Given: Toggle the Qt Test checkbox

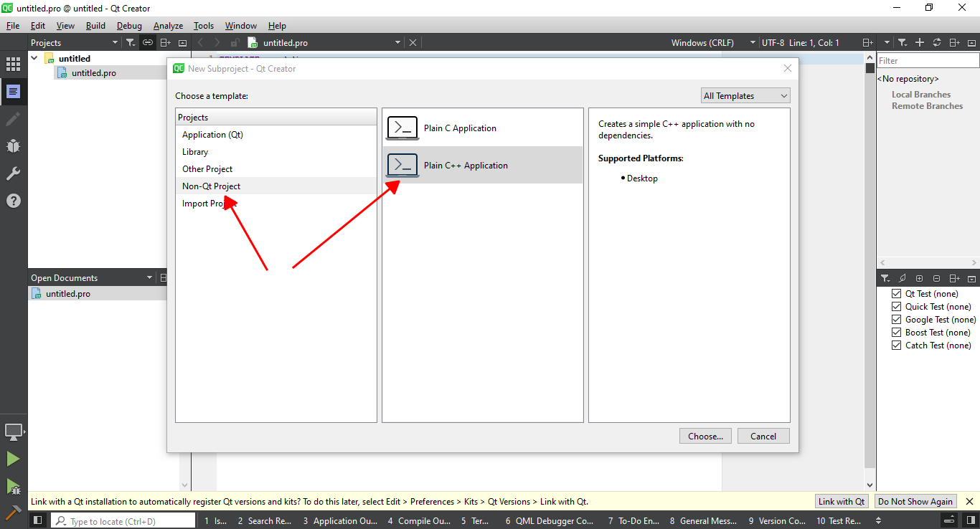Looking at the screenshot, I should click(x=896, y=294).
